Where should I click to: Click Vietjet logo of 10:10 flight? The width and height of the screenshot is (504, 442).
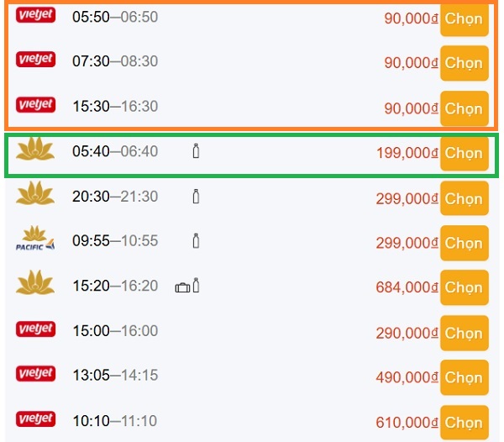click(35, 418)
